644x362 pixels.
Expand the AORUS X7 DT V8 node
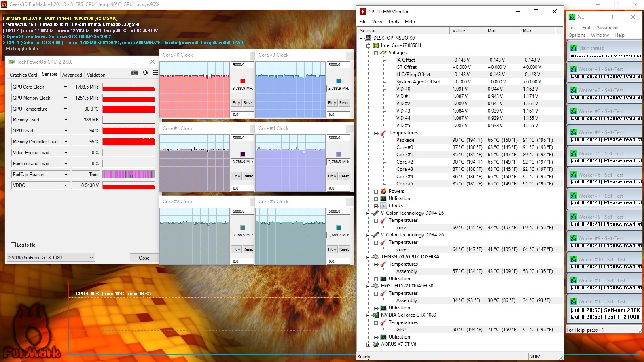368,345
